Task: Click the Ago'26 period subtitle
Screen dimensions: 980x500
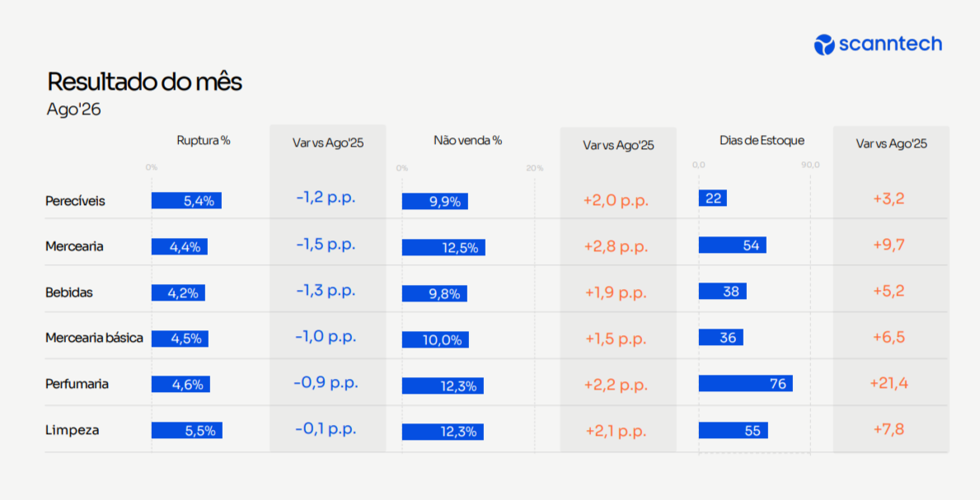Action: [x=73, y=110]
